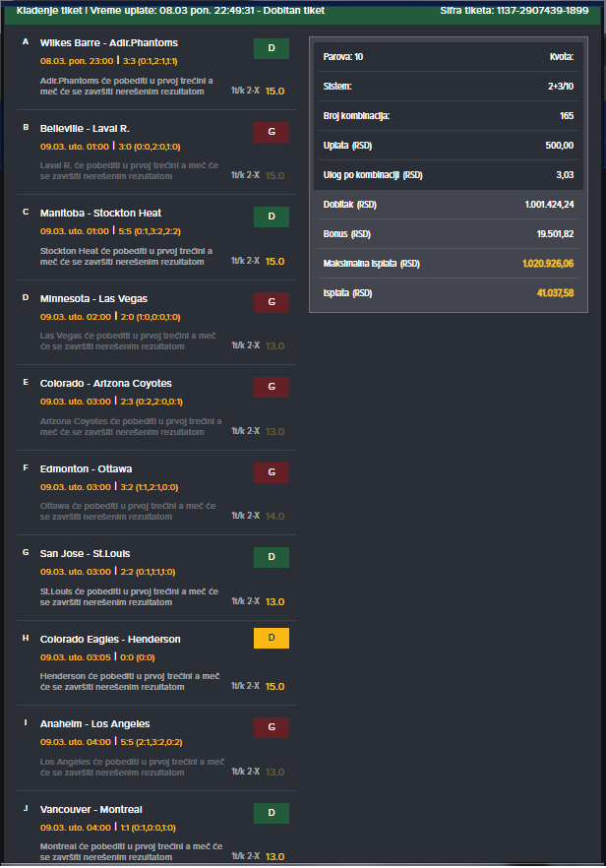The height and width of the screenshot is (868, 606).
Task: Click the Isplata amount 41.037,58
Action: click(555, 293)
